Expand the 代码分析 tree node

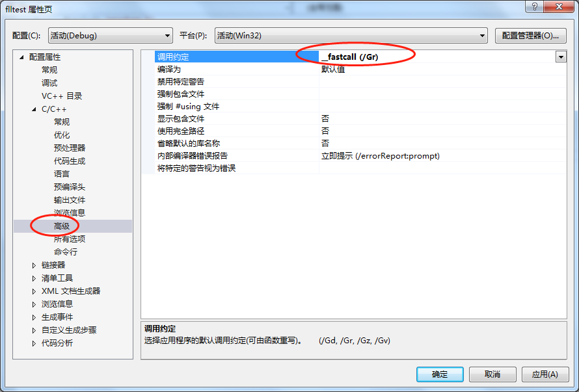(34, 343)
